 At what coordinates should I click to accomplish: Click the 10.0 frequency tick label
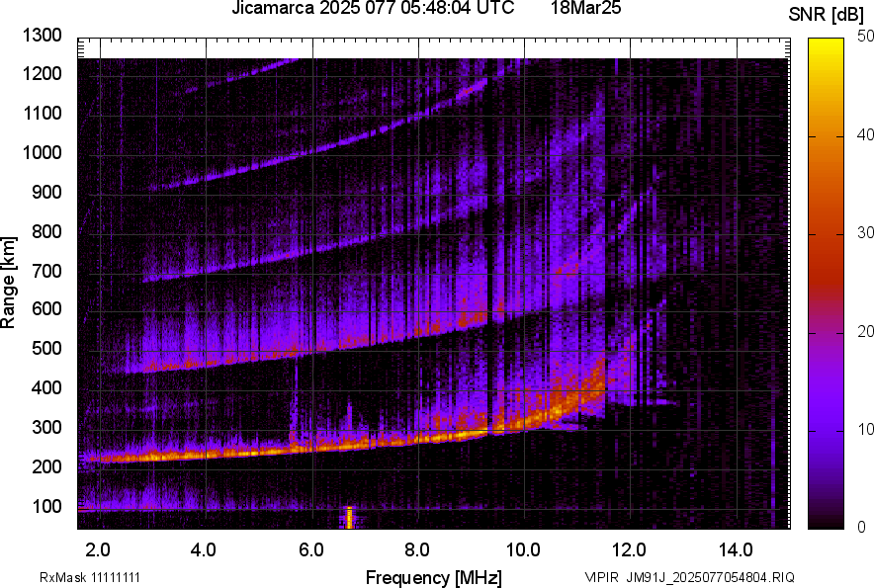pyautogui.click(x=523, y=550)
